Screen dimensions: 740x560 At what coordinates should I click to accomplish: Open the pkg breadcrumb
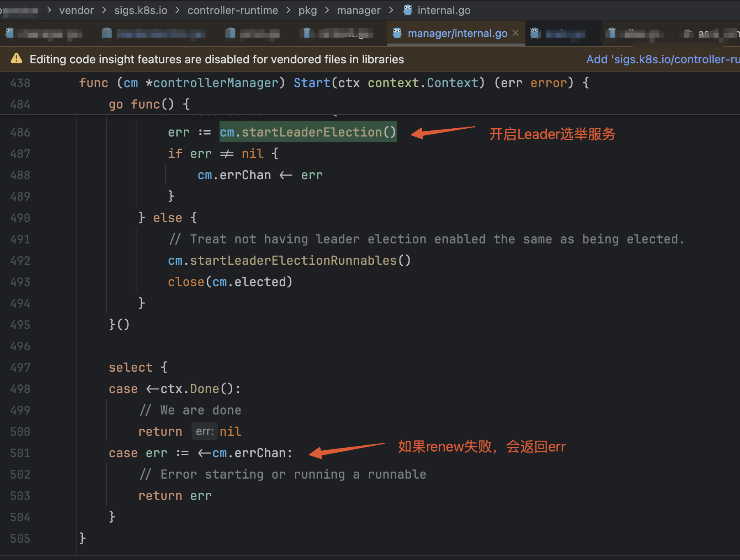click(308, 10)
